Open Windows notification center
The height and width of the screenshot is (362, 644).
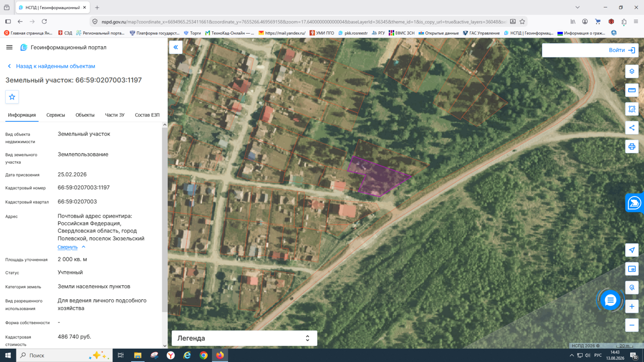click(x=633, y=355)
